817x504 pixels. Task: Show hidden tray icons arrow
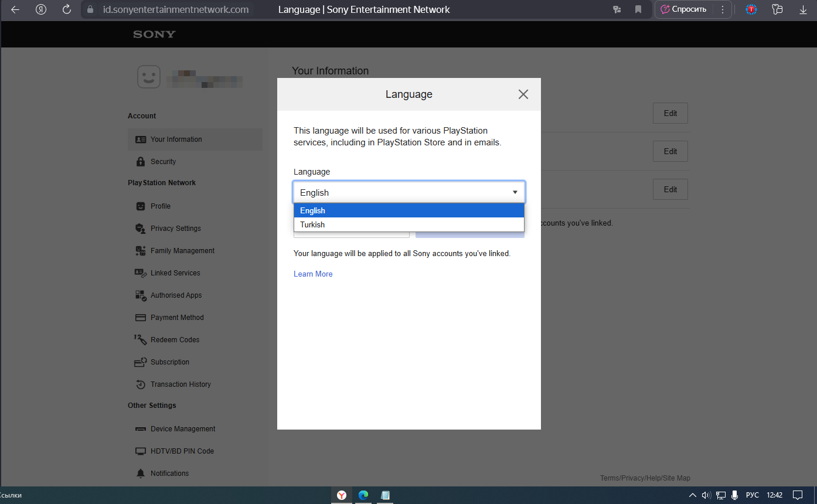[693, 495]
